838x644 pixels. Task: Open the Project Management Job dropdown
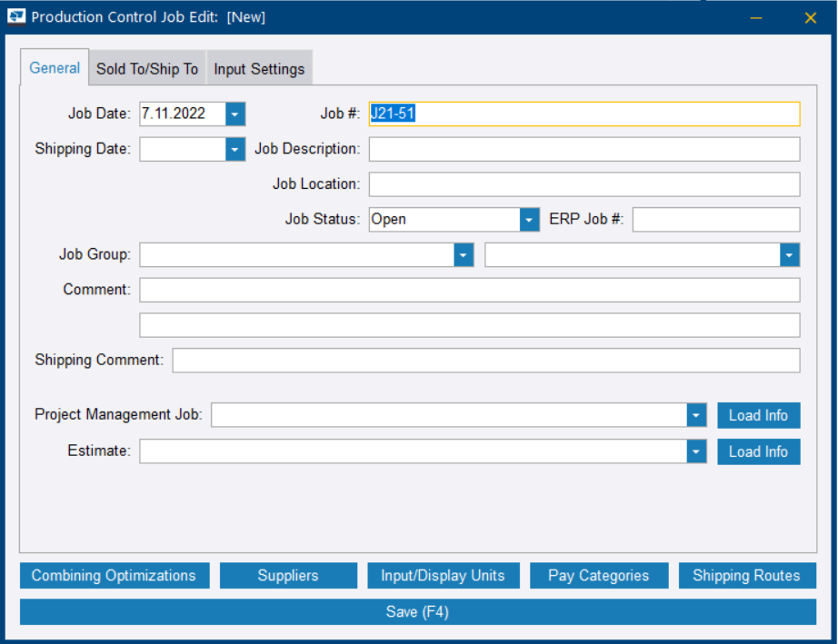[x=695, y=415]
